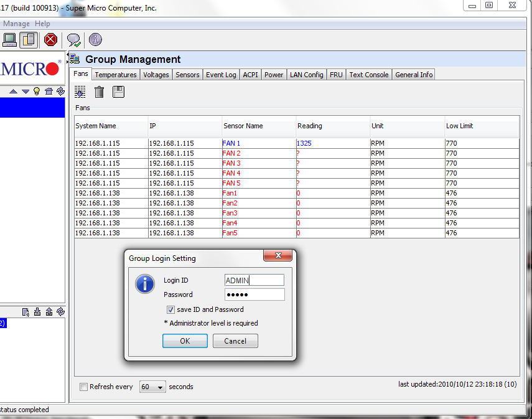This screenshot has height=419, width=532.
Task: Click the down arrow in left panel
Action: point(26,91)
